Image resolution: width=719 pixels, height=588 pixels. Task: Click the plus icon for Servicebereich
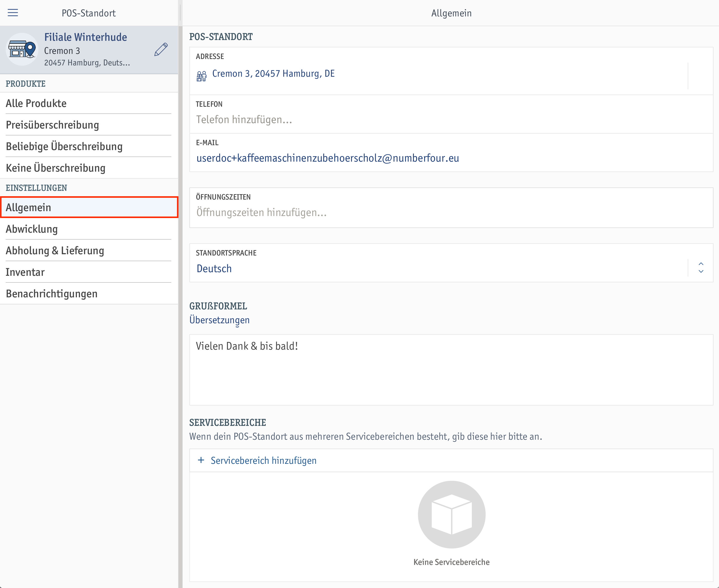pos(201,460)
